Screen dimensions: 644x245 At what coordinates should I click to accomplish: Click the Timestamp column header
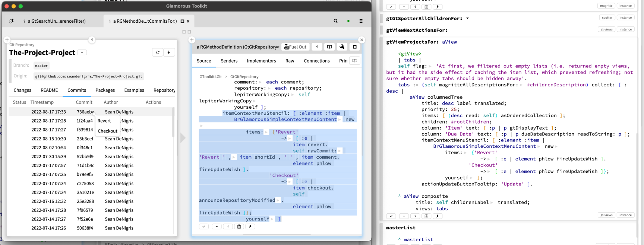[42, 102]
